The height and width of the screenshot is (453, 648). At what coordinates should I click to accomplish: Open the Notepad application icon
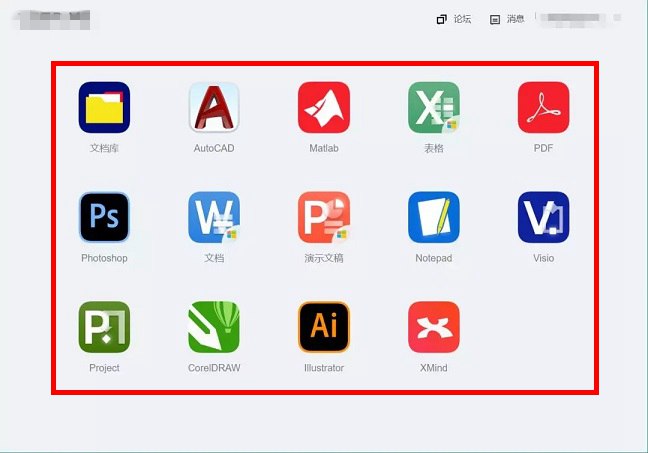pos(433,217)
